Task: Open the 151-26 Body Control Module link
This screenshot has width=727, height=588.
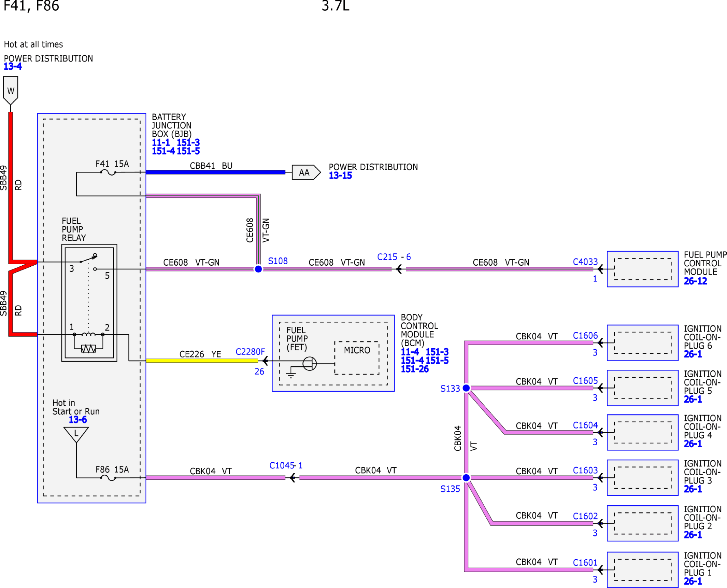Action: 414,369
